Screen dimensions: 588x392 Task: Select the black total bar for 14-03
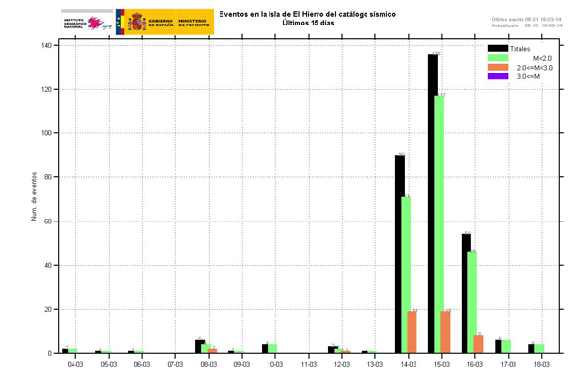tap(399, 253)
